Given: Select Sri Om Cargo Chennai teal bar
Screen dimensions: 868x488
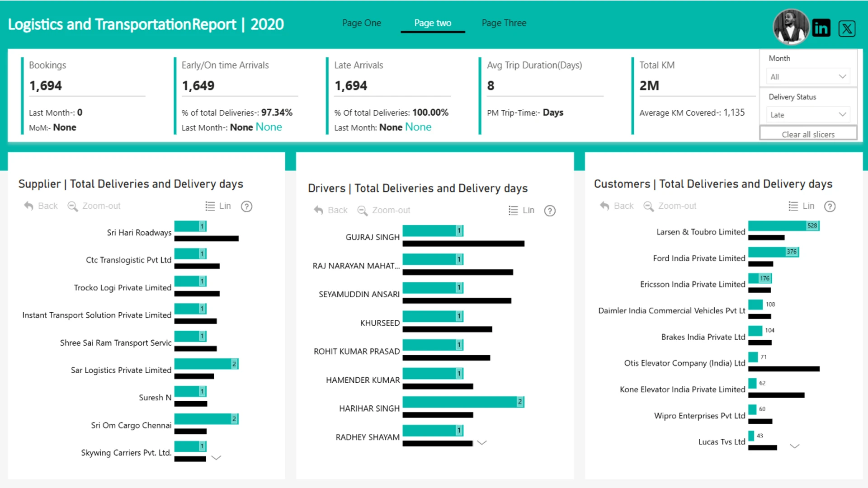Looking at the screenshot, I should pos(207,419).
